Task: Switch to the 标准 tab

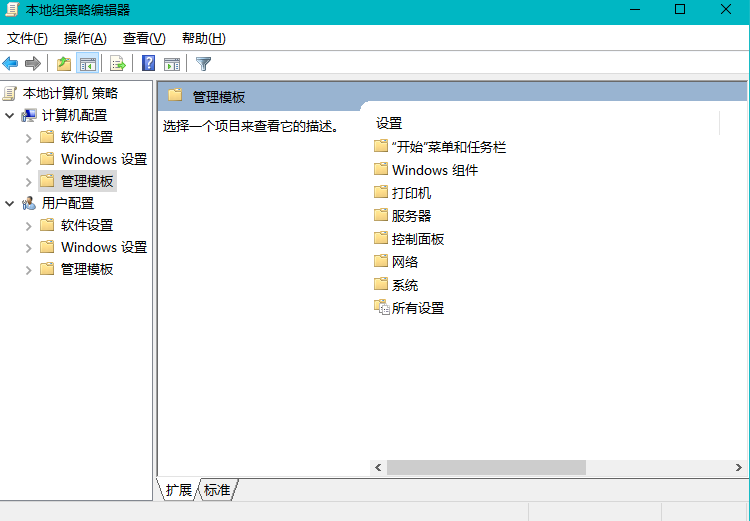Action: (217, 489)
